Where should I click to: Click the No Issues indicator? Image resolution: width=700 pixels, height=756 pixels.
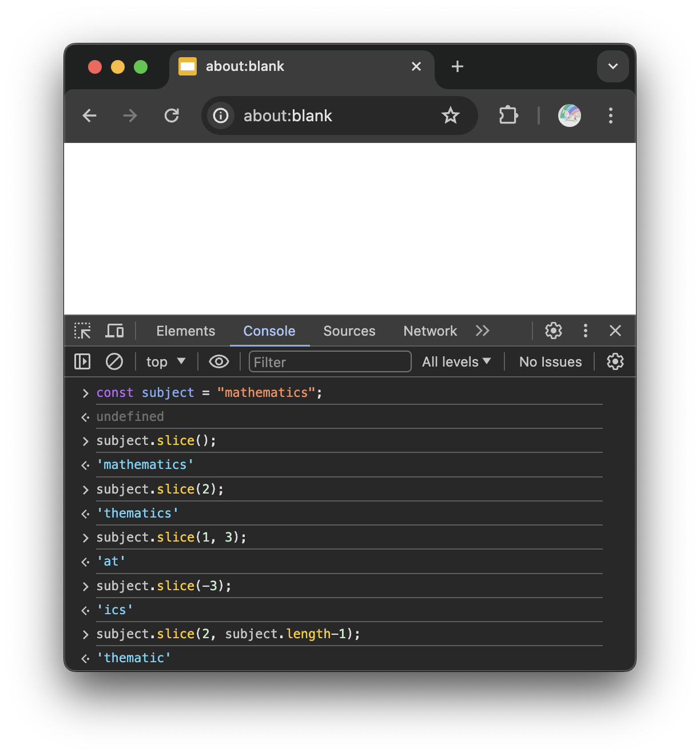point(550,361)
